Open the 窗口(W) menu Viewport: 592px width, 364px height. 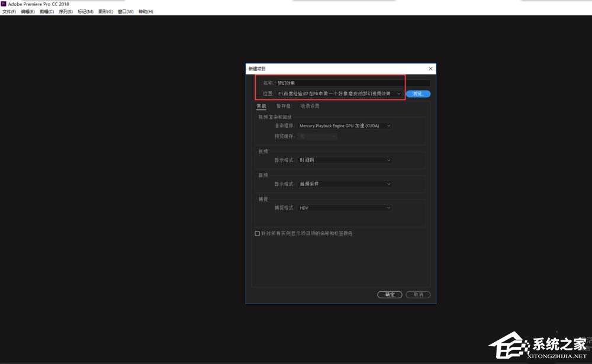pyautogui.click(x=126, y=12)
